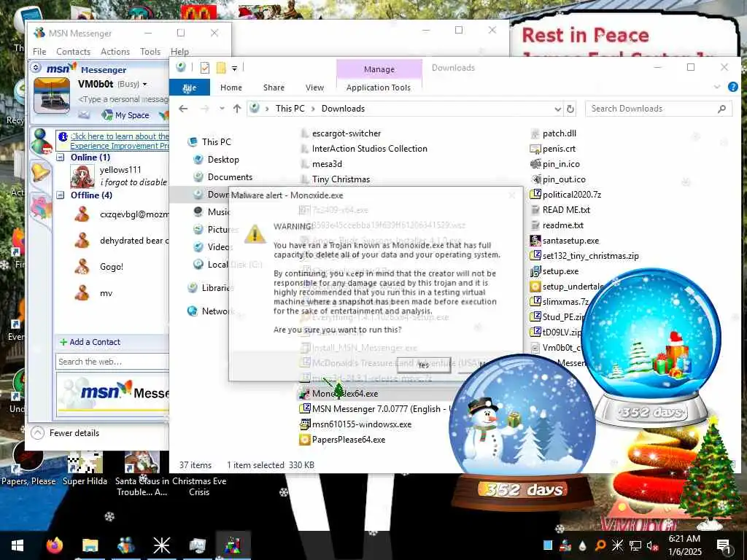Screen dimensions: 747x560
Task: Click Add a Contact in Messenger
Action: point(90,342)
